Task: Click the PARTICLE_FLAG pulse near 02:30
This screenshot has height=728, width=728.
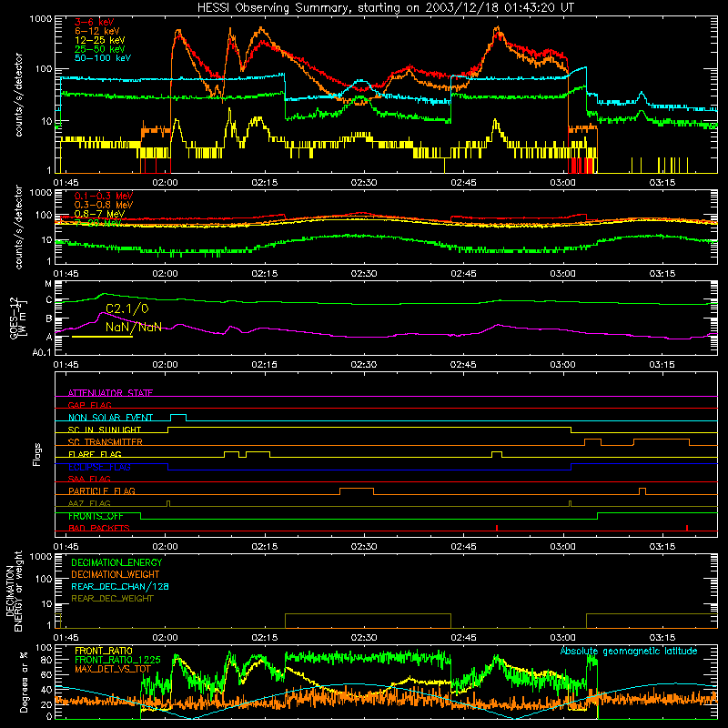Action: (x=357, y=490)
